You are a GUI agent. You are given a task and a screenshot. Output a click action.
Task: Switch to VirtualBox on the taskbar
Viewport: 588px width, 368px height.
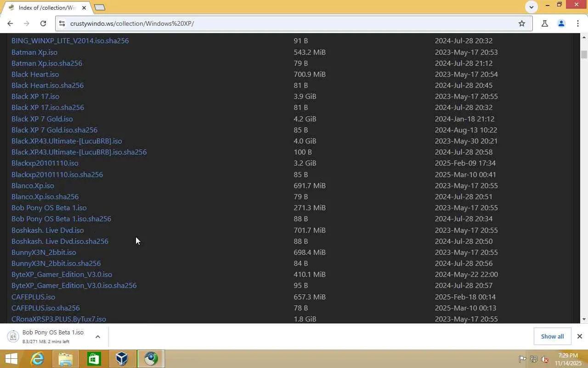point(122,359)
